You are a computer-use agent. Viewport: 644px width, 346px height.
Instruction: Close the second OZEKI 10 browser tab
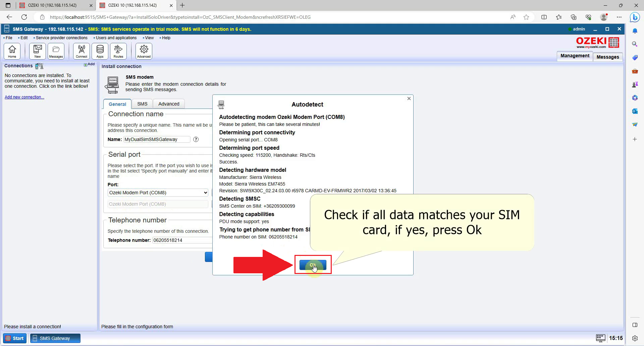(171, 5)
